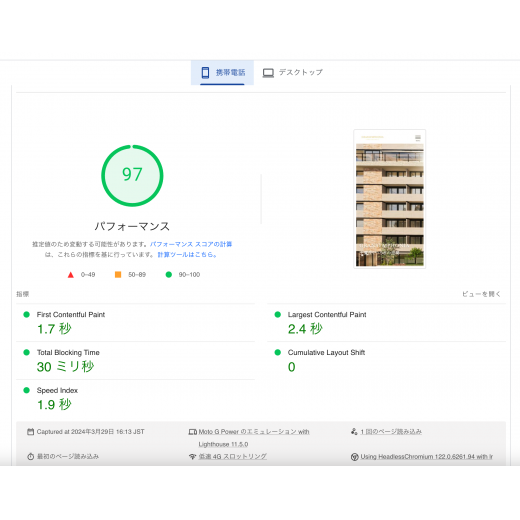Screen dimensions: 520x520
Task: Open the 低速 4G スロットリング link
Action: [232, 456]
